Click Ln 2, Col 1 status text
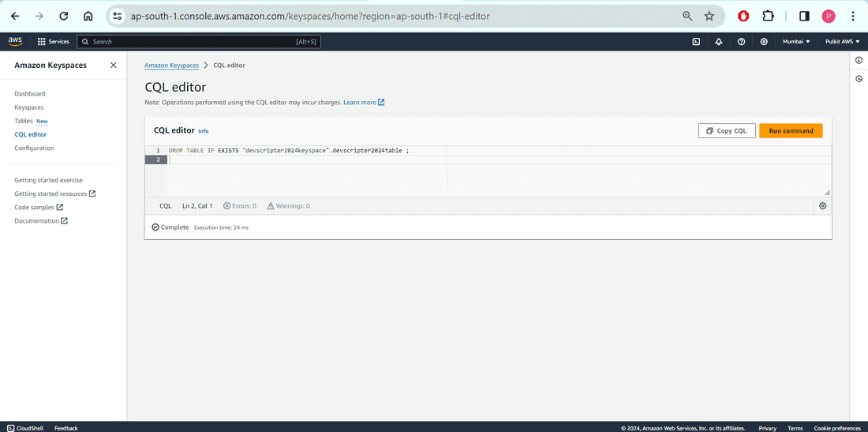 tap(197, 206)
